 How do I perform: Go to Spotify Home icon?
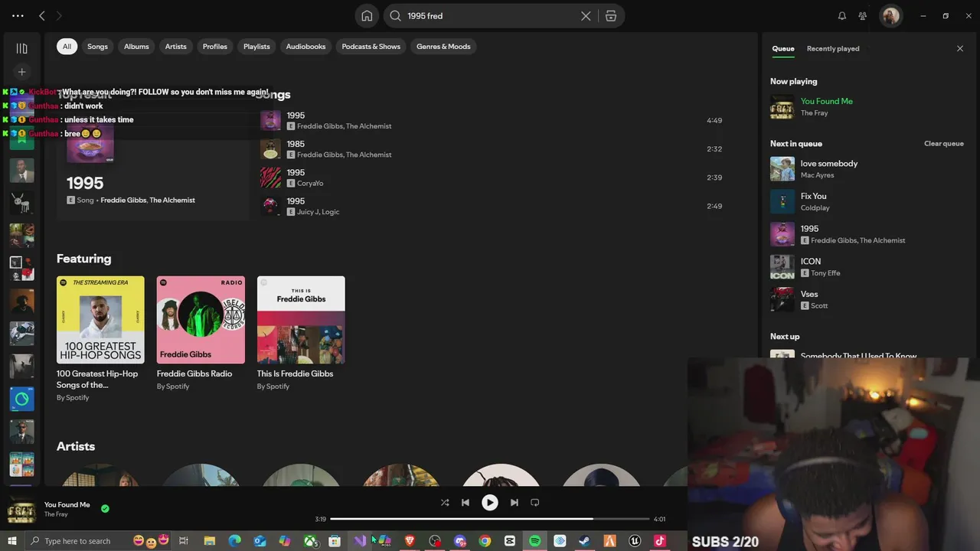(x=367, y=16)
